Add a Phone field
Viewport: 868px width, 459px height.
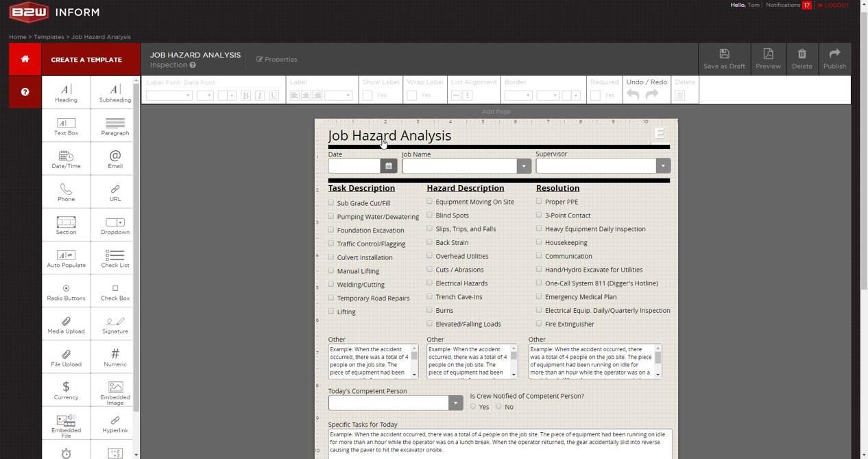click(x=66, y=192)
